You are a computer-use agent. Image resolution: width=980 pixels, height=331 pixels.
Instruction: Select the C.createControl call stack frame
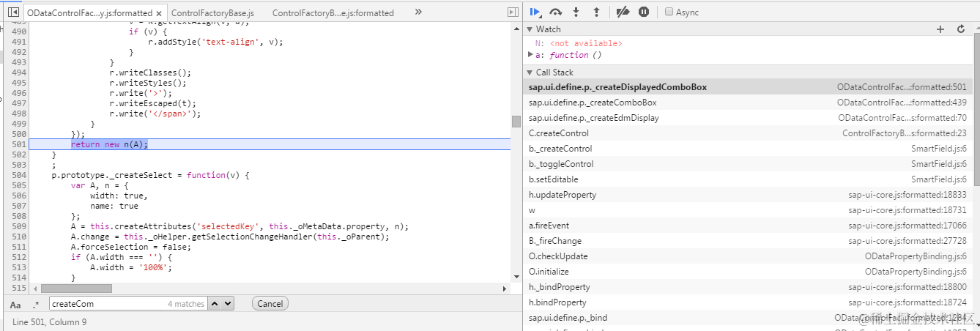[x=748, y=133]
